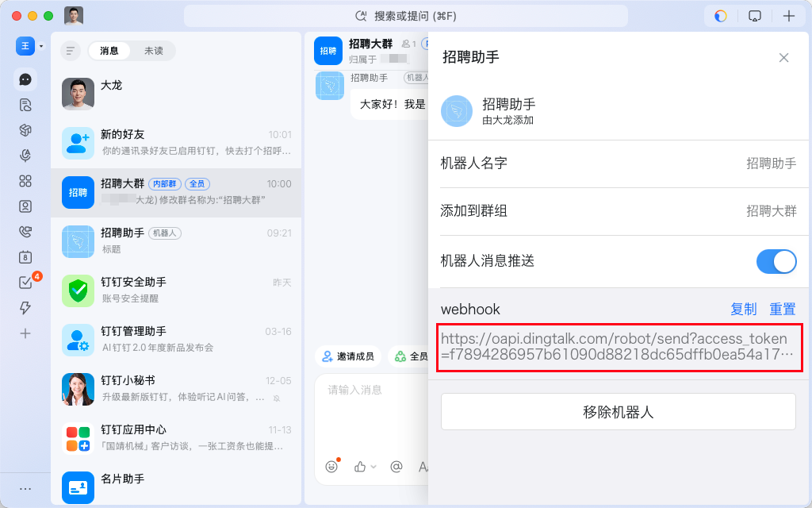Click the 招聘助手 robot avatar in settings panel
Viewport: 812px width, 508px height.
point(457,111)
